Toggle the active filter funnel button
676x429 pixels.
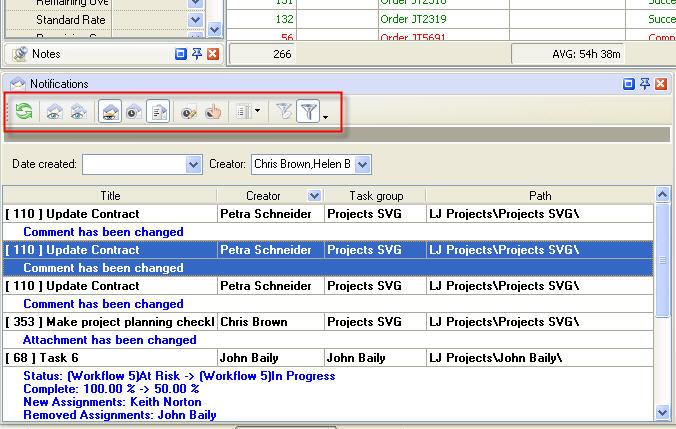309,112
